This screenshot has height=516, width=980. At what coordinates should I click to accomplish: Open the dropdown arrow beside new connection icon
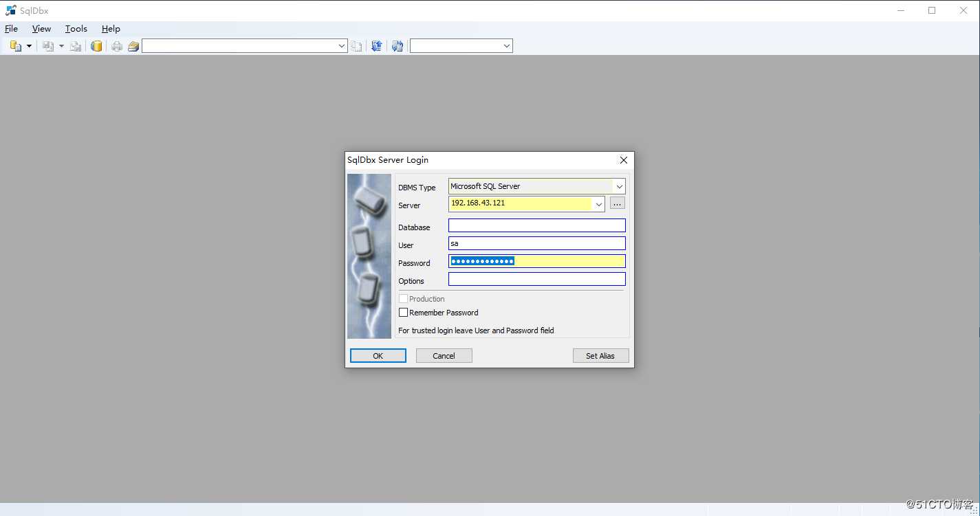[29, 46]
